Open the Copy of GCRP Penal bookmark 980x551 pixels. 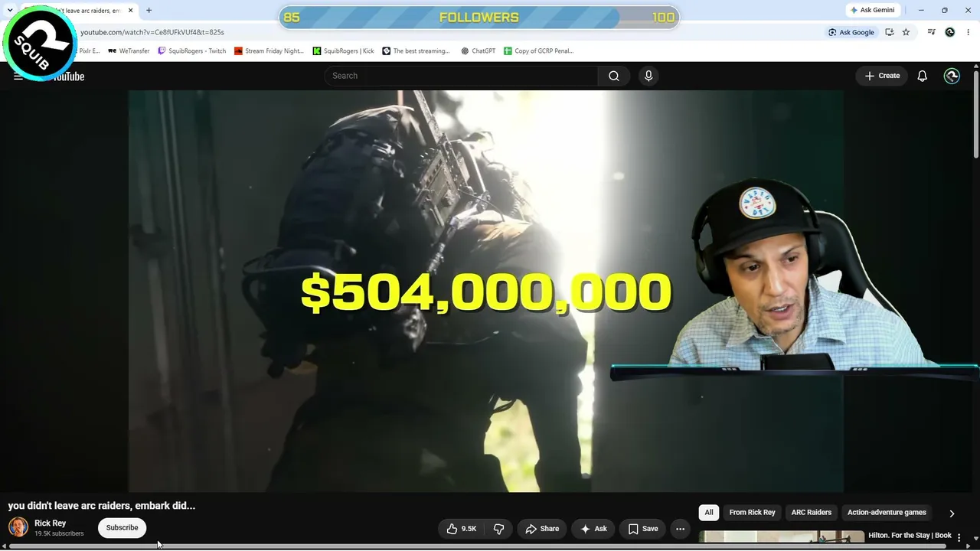539,51
